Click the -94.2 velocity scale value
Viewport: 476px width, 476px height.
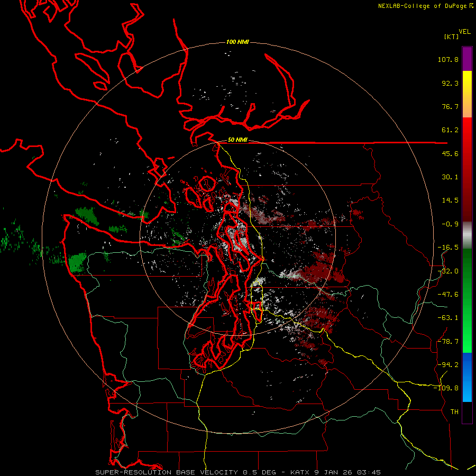[448, 364]
